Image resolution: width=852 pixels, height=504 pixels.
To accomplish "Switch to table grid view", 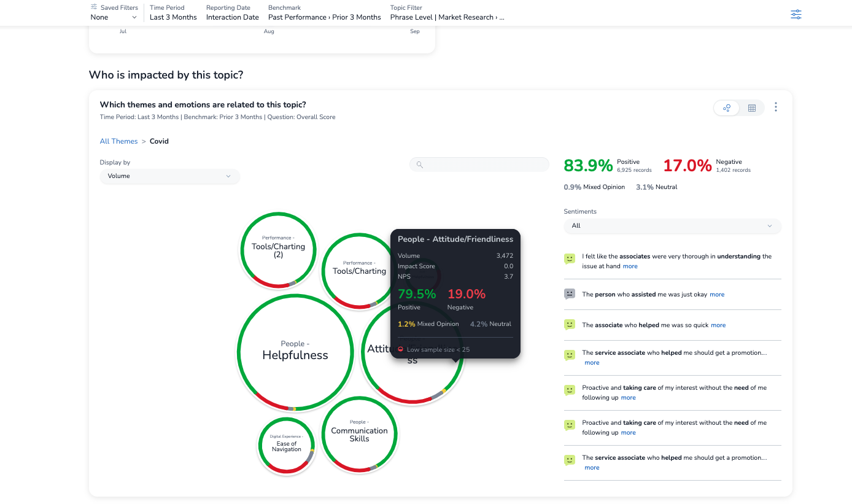I will tap(752, 108).
